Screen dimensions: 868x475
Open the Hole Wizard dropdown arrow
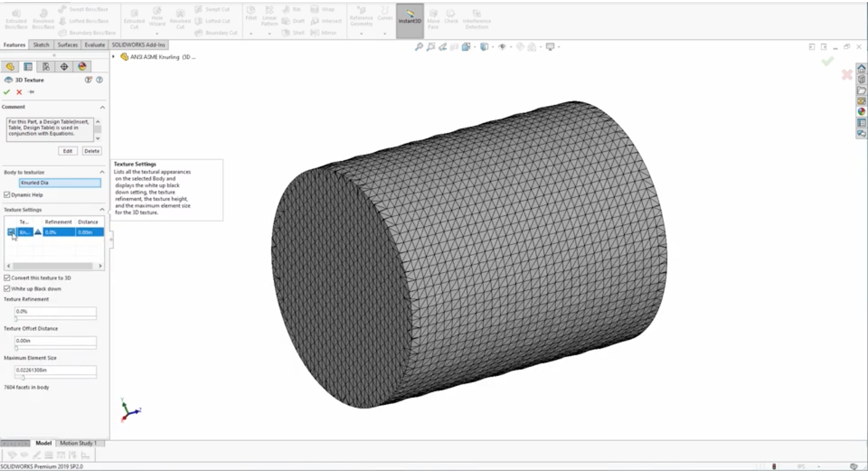157,33
